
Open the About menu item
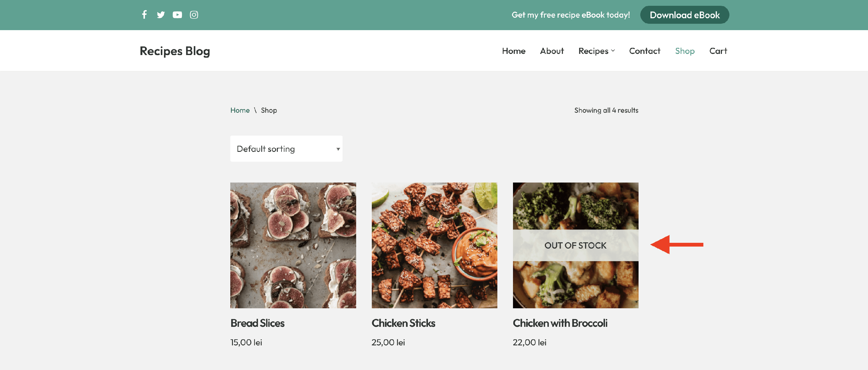click(551, 51)
